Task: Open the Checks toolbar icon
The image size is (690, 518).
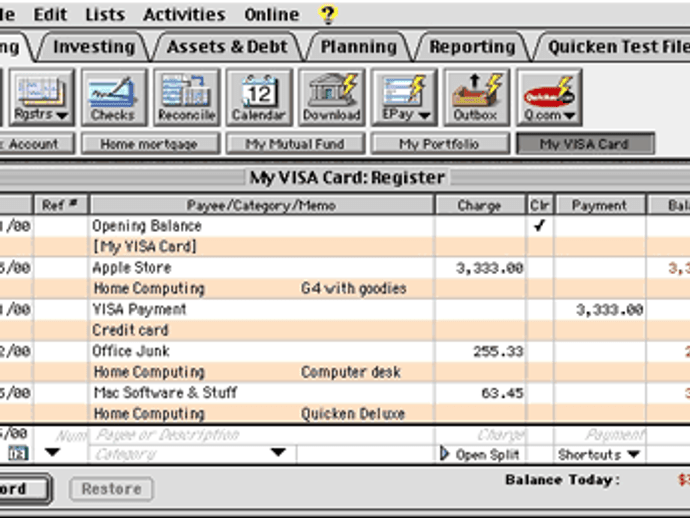Action: tap(113, 97)
